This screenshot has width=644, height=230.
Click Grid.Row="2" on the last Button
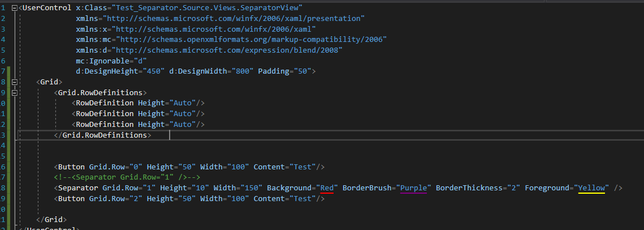tap(116, 199)
